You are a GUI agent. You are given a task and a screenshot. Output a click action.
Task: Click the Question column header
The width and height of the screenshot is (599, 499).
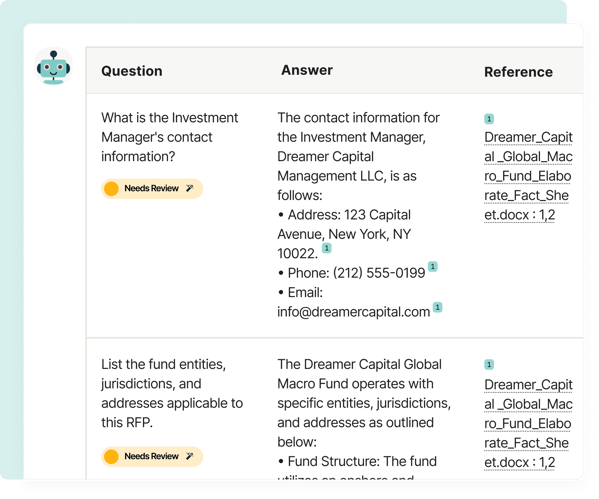coord(132,71)
